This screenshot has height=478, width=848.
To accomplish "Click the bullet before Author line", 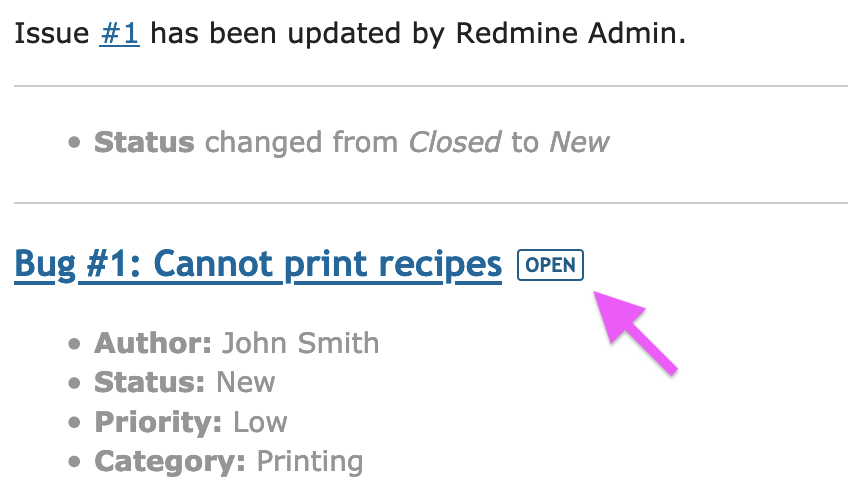I will (x=75, y=344).
